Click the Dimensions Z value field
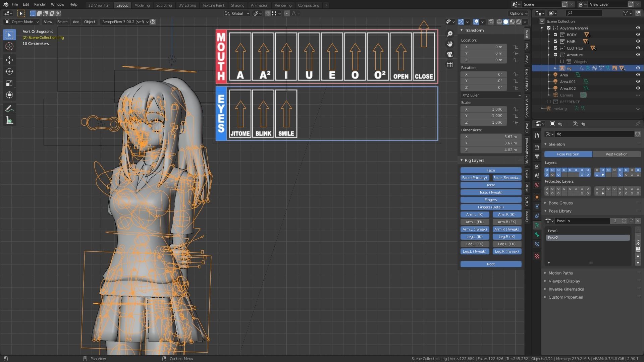 [491, 150]
